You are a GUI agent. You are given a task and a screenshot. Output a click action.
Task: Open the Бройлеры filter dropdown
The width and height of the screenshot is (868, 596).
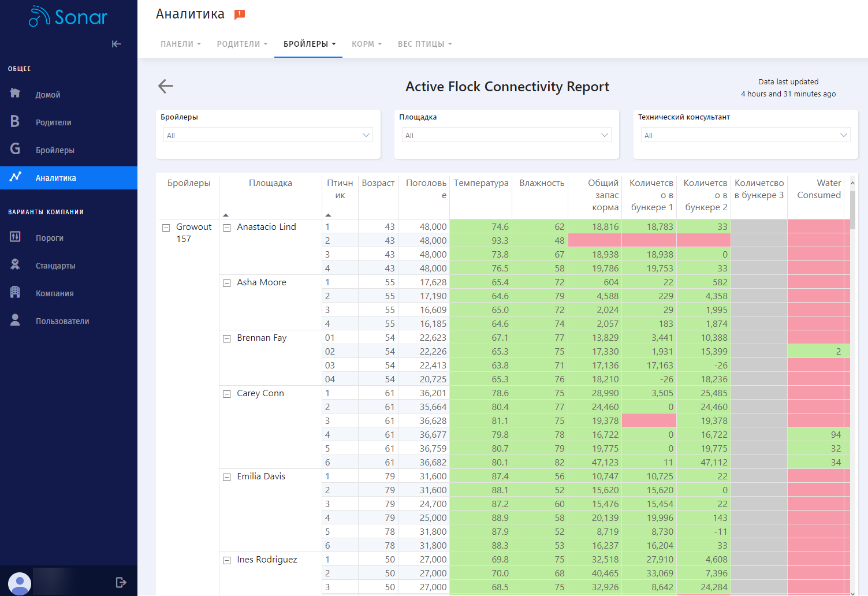click(x=268, y=135)
